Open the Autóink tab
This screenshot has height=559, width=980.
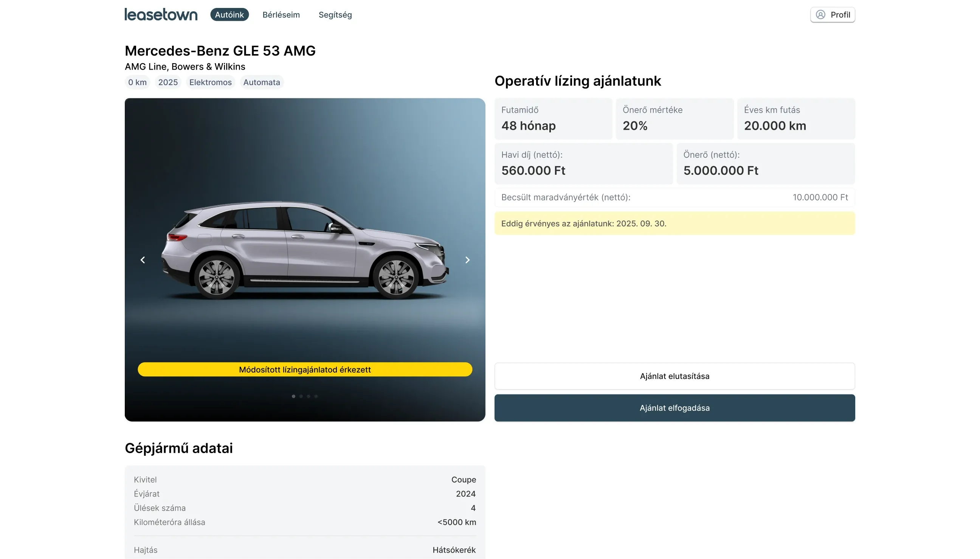tap(229, 15)
